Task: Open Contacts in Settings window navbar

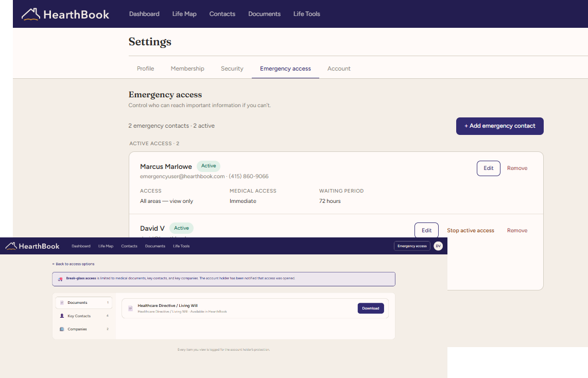Action: tap(222, 14)
